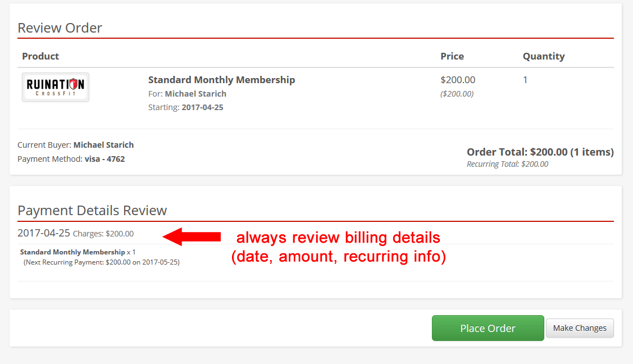Click the red arrow pointing at charges

coord(192,236)
